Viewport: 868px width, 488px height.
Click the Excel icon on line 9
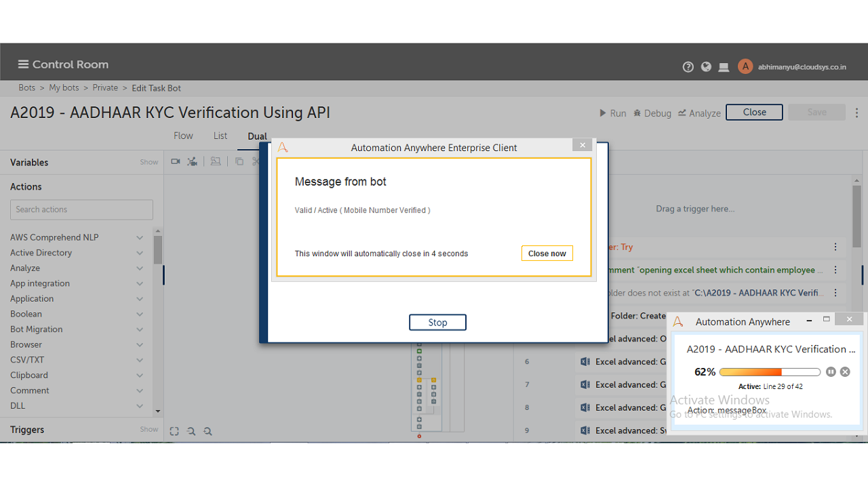586,431
